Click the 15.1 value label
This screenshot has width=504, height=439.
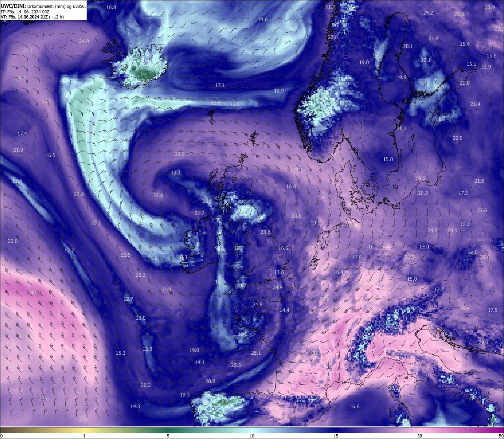click(x=471, y=64)
